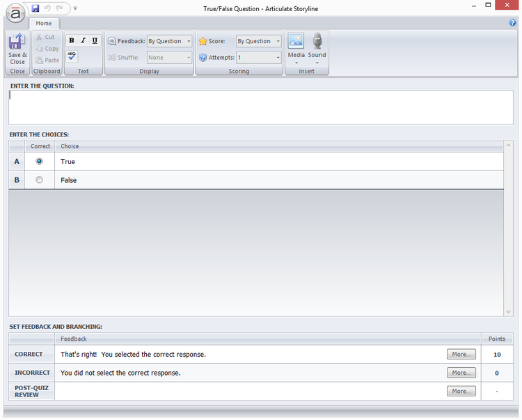Screen dimensions: 522x420
Task: Mark choice A True as correct
Action: click(x=39, y=161)
